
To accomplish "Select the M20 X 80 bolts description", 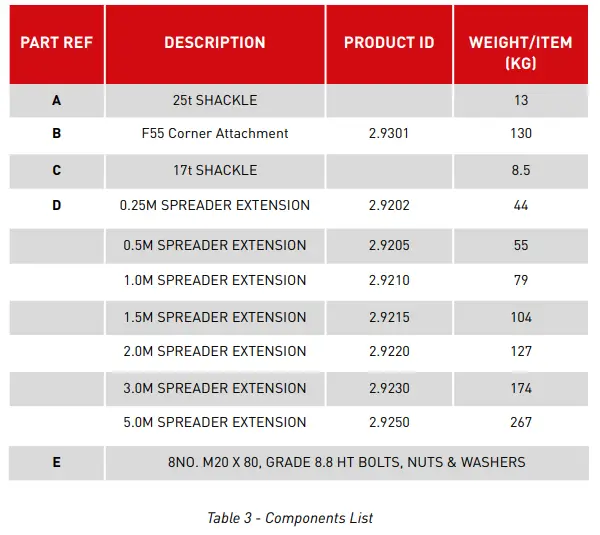I will pyautogui.click(x=346, y=462).
